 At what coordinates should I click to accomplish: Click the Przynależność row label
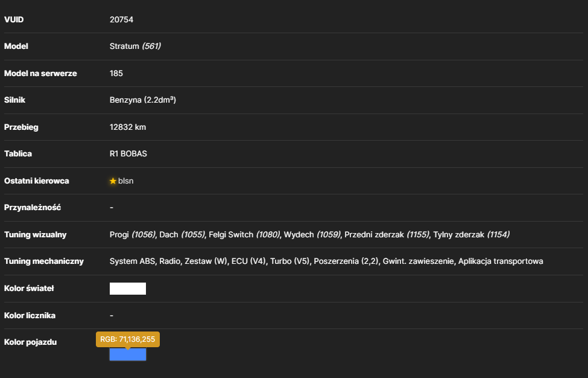coord(33,208)
